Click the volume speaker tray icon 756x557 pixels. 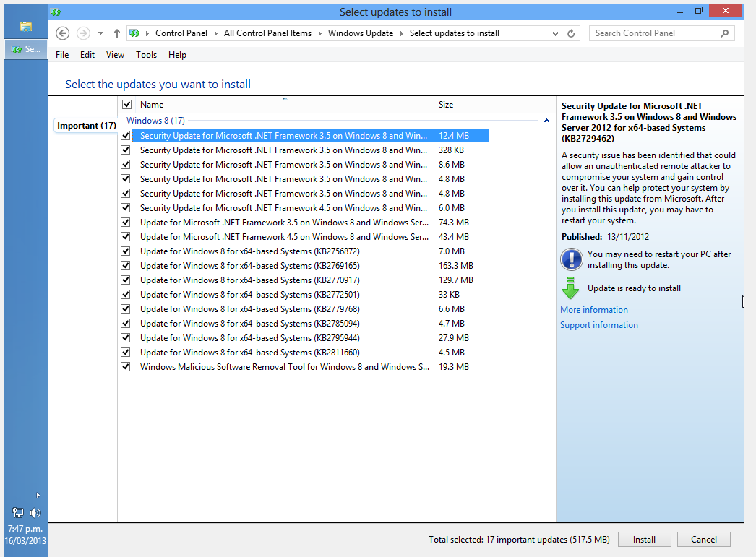35,513
